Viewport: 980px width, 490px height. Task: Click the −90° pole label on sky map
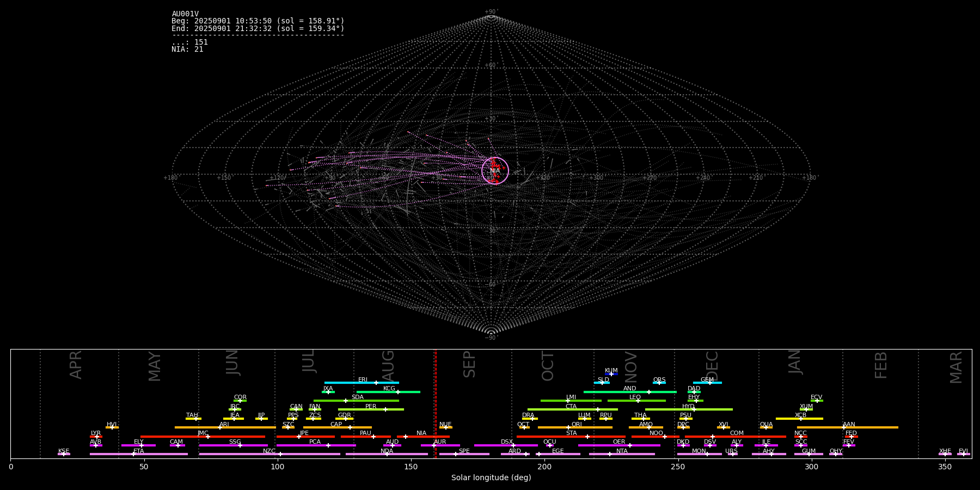[x=491, y=338]
